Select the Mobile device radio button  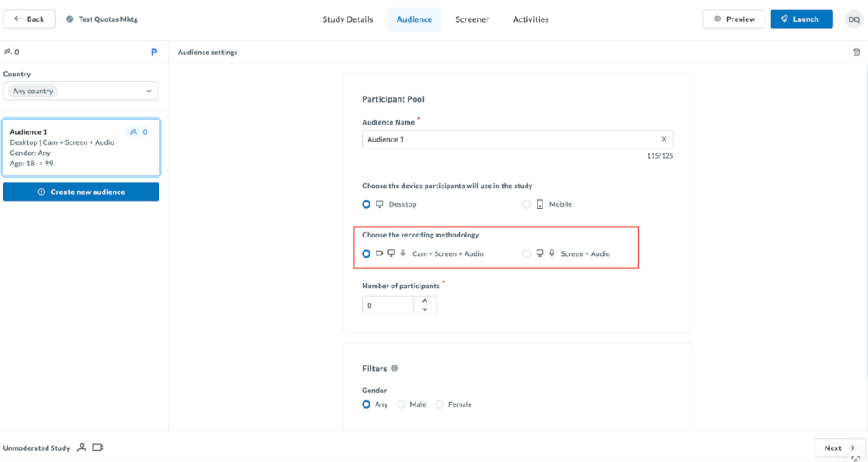[526, 204]
